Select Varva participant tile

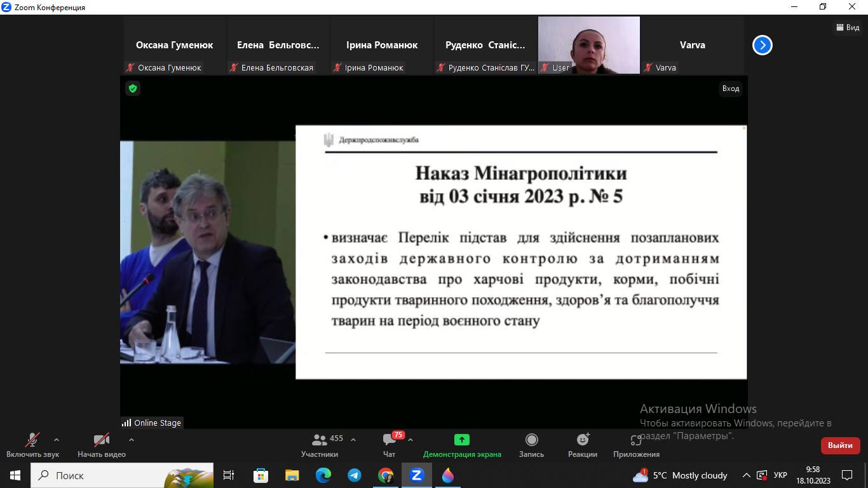tap(693, 45)
